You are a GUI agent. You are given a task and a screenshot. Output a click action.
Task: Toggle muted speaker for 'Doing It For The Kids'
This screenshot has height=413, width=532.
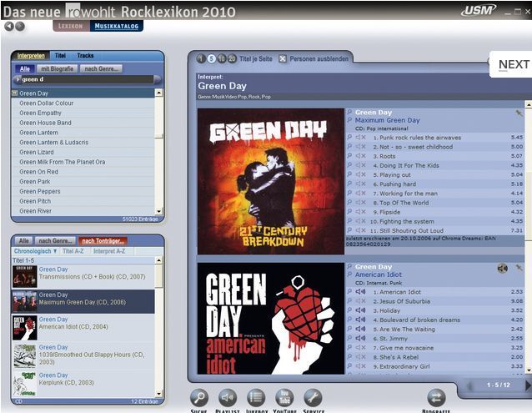click(x=360, y=165)
